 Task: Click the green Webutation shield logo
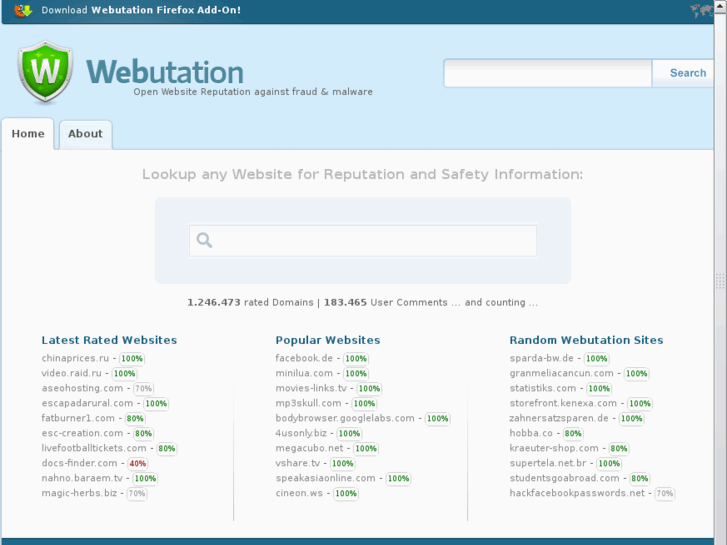click(x=45, y=72)
